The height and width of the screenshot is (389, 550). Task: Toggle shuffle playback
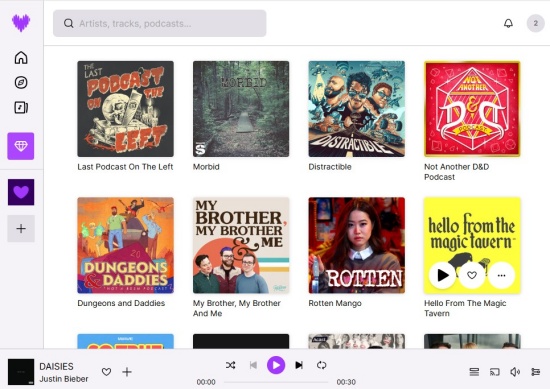coord(230,365)
